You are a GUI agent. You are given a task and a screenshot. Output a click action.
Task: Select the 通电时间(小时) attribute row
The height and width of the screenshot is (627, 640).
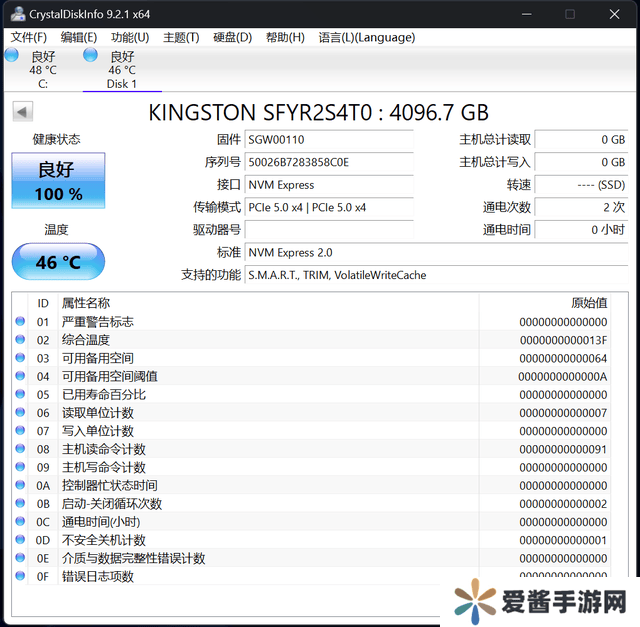pyautogui.click(x=250, y=522)
